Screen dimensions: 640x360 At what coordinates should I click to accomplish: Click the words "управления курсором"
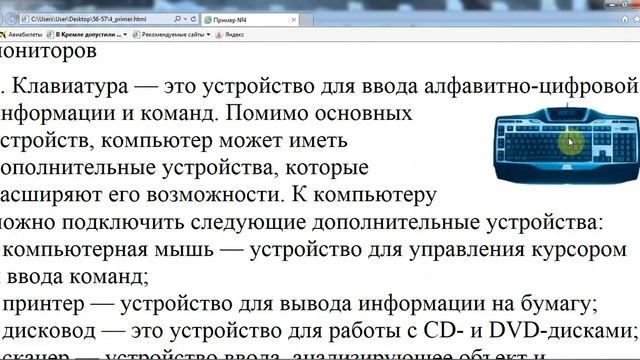[x=518, y=250]
